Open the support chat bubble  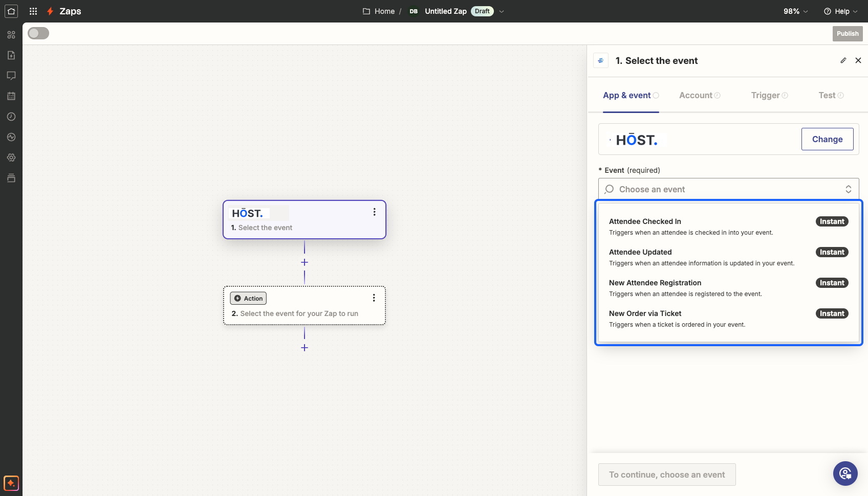845,474
